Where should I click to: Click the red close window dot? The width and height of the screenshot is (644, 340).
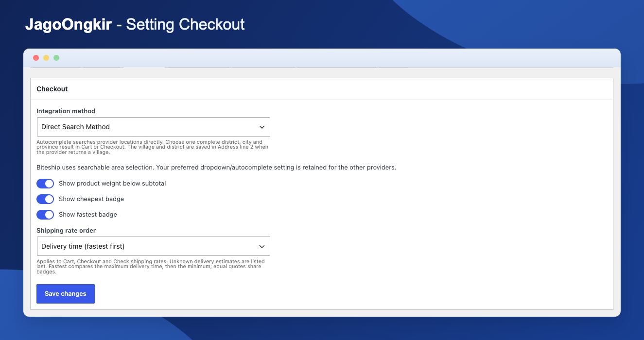[x=36, y=58]
